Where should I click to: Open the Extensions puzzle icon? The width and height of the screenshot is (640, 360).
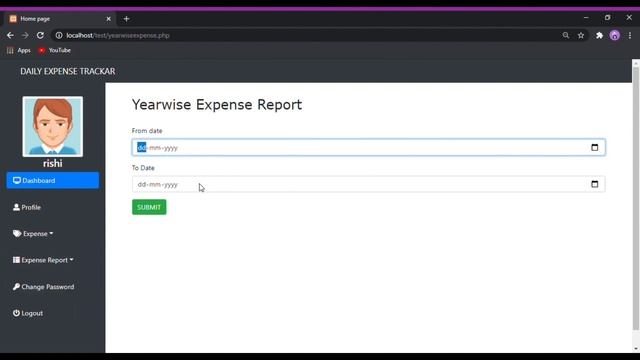tap(599, 36)
